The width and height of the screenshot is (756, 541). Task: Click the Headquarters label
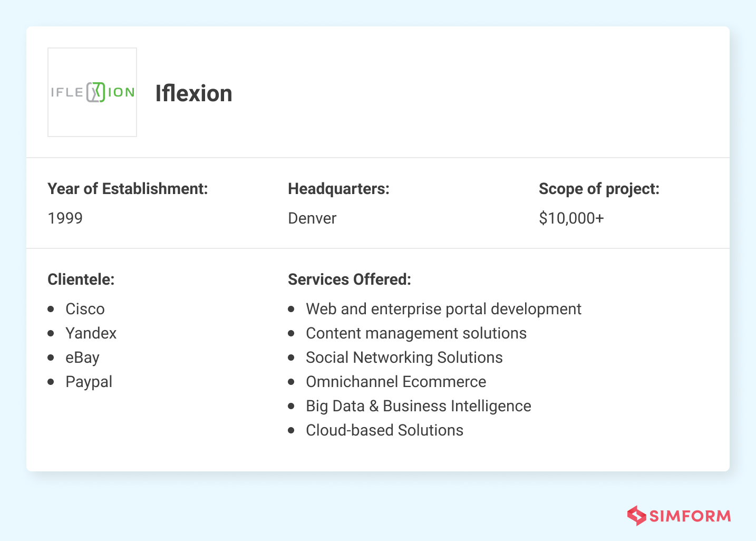click(338, 189)
